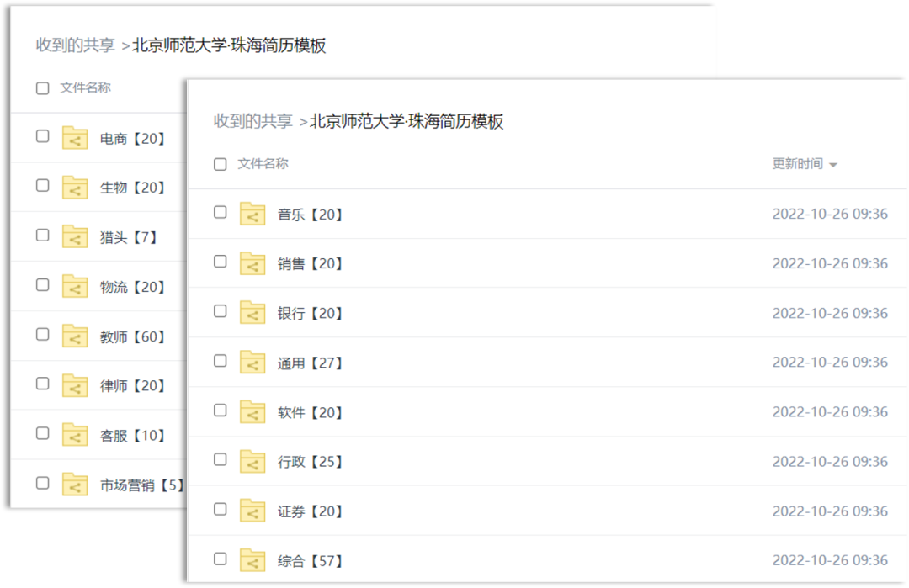The height and width of the screenshot is (588, 909).
Task: Select the 客服【10】 row checkbox
Action: [43, 433]
